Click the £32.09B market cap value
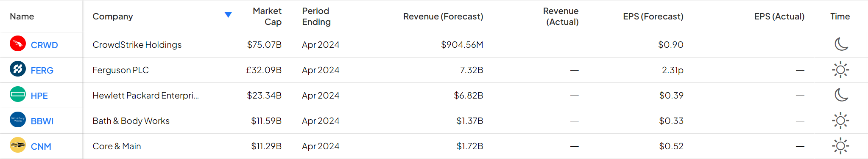 click(264, 70)
